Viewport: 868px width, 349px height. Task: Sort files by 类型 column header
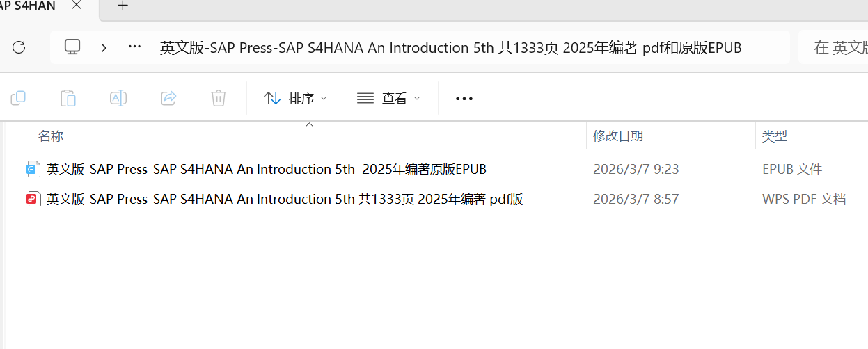tap(774, 136)
